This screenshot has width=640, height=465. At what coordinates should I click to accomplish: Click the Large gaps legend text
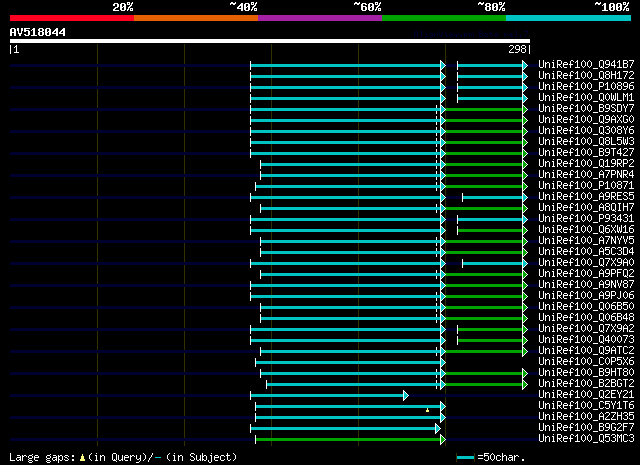tap(123, 457)
